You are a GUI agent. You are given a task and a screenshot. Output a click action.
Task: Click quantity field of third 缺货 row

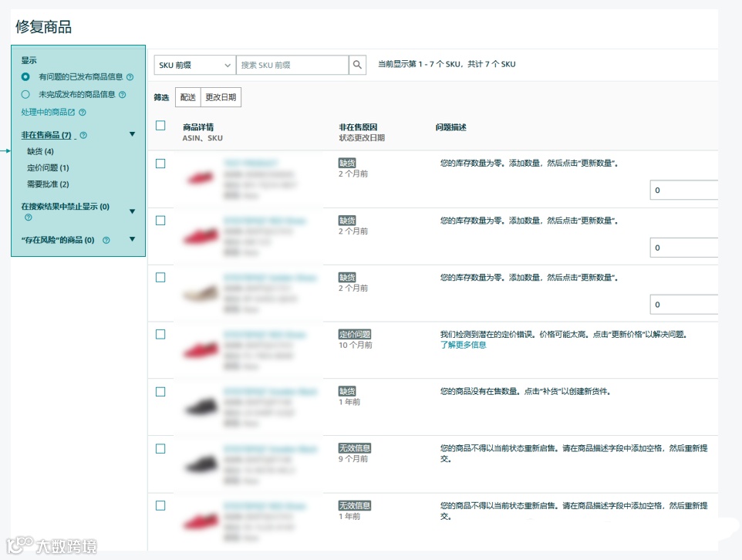point(684,305)
